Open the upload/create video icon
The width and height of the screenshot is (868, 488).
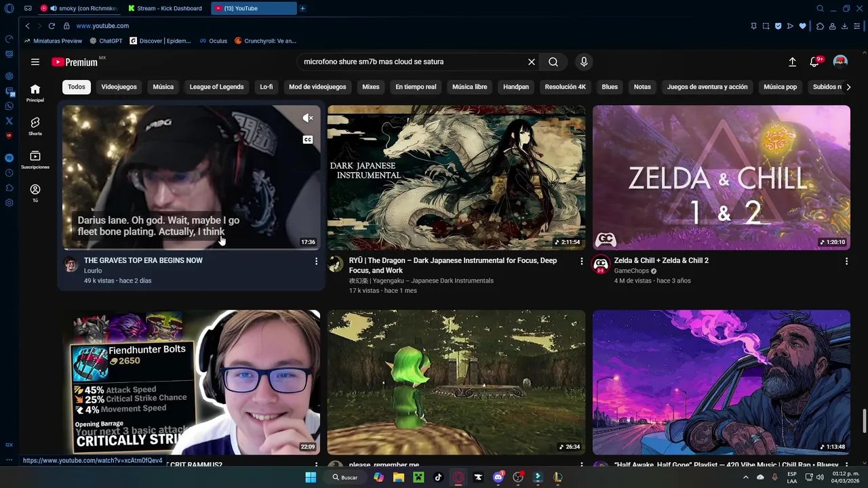pyautogui.click(x=792, y=62)
